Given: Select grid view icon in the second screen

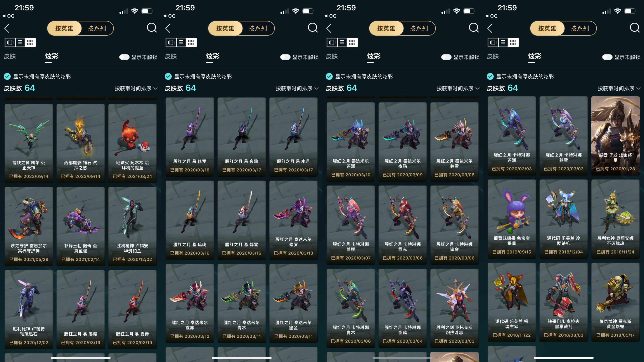Looking at the screenshot, I should coord(191,43).
